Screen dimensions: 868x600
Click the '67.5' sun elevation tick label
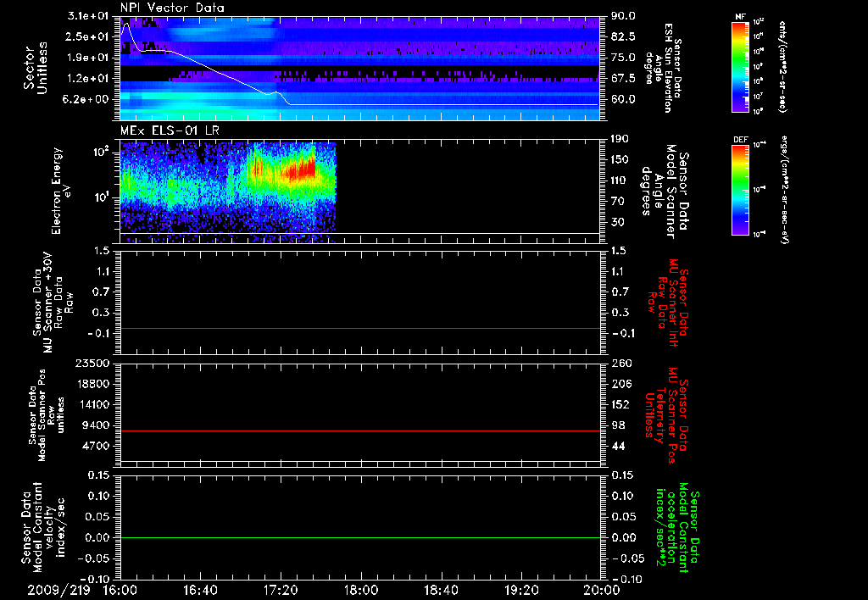(x=623, y=79)
